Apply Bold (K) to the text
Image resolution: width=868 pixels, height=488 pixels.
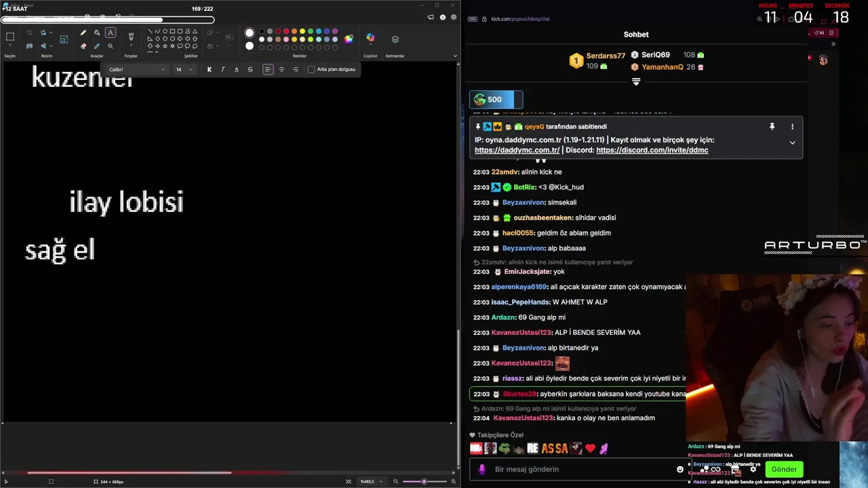pos(210,69)
